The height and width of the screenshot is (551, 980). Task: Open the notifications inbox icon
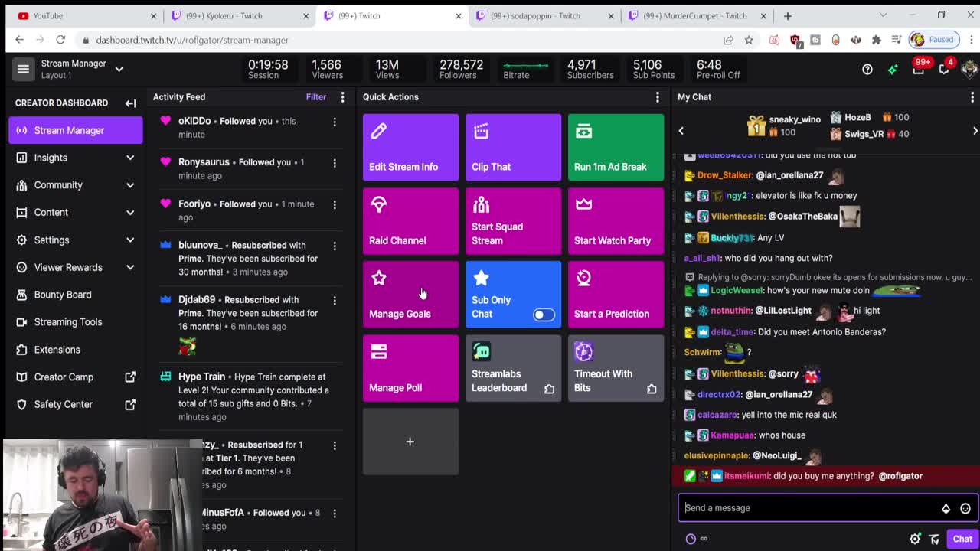tap(919, 70)
